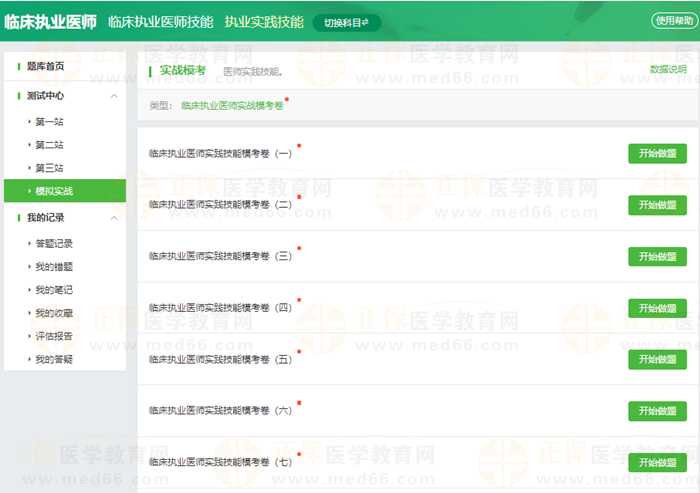Screen dimensions: 700x493
Task: Open 我的答疑 in sidebar
Action: [x=54, y=359]
